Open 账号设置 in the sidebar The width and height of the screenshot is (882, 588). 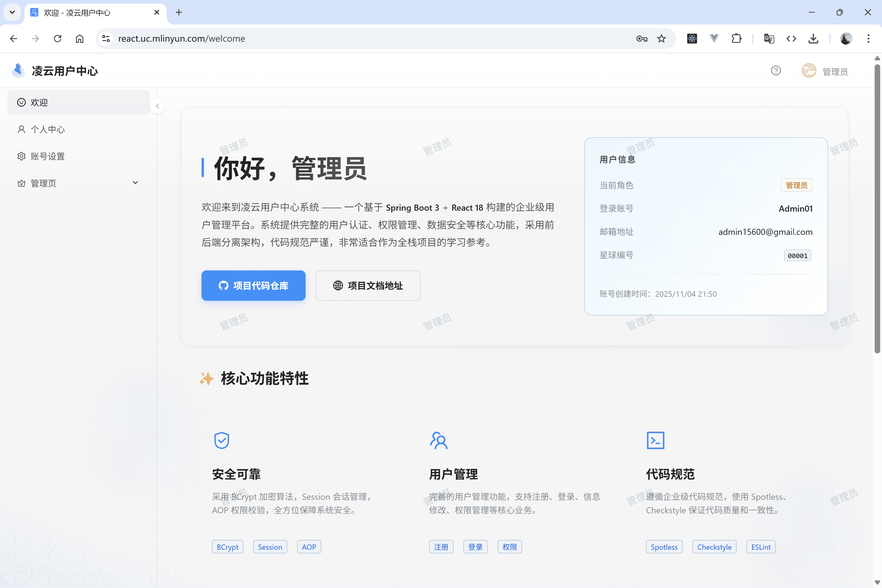[78, 156]
